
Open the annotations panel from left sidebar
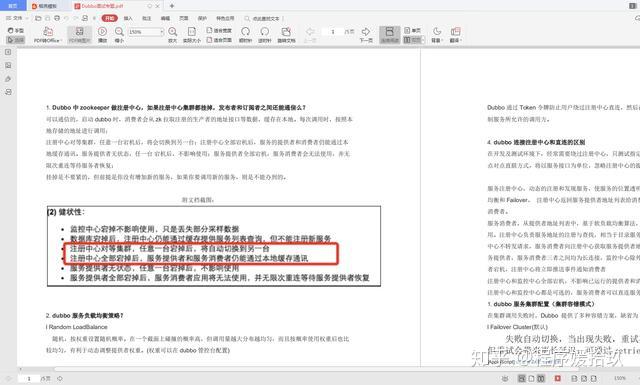pyautogui.click(x=8, y=79)
